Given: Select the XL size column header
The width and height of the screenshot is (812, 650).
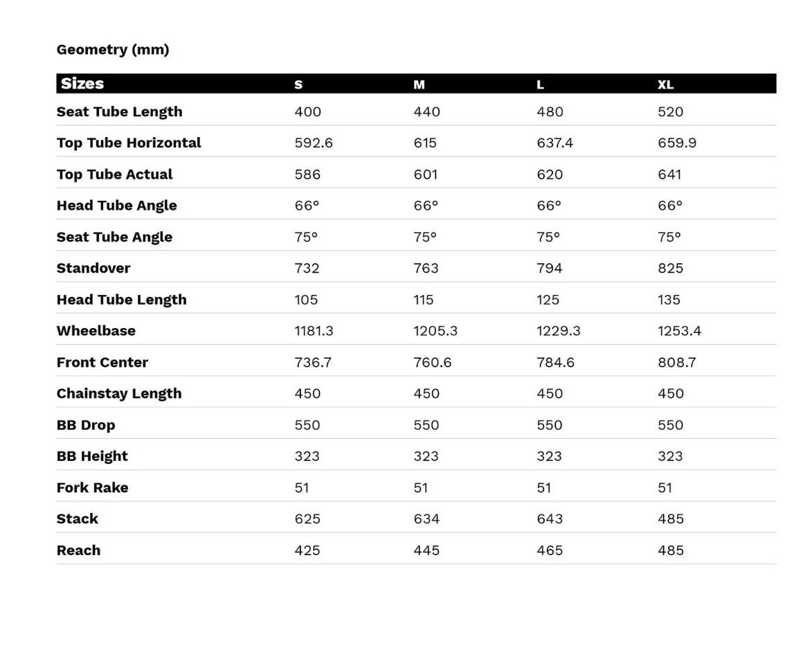Looking at the screenshot, I should click(665, 85).
